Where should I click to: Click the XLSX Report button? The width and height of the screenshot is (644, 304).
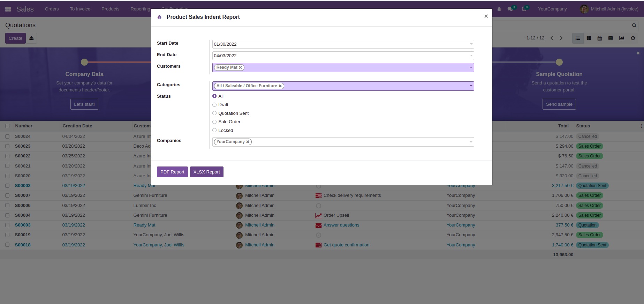206,172
